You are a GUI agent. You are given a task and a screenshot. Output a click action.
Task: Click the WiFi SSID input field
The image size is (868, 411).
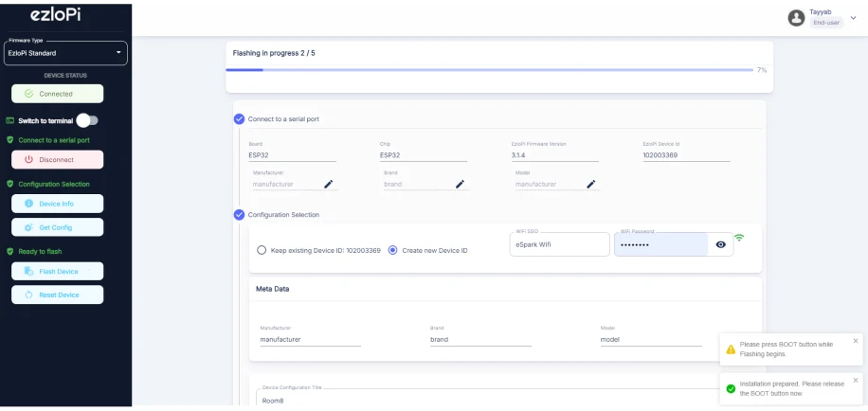click(558, 245)
